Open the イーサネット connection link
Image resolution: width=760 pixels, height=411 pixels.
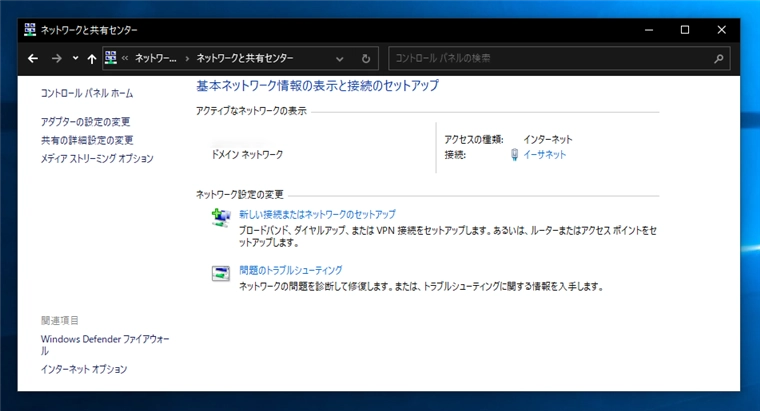[544, 155]
